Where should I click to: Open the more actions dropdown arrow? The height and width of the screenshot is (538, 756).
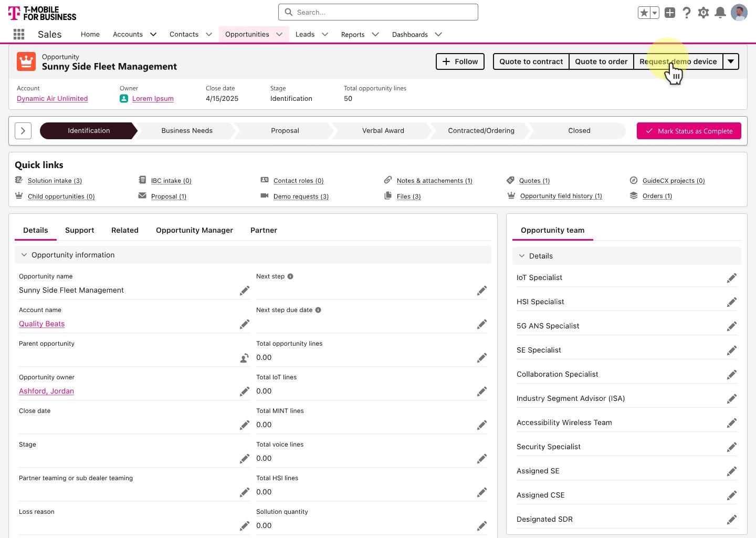pyautogui.click(x=731, y=61)
